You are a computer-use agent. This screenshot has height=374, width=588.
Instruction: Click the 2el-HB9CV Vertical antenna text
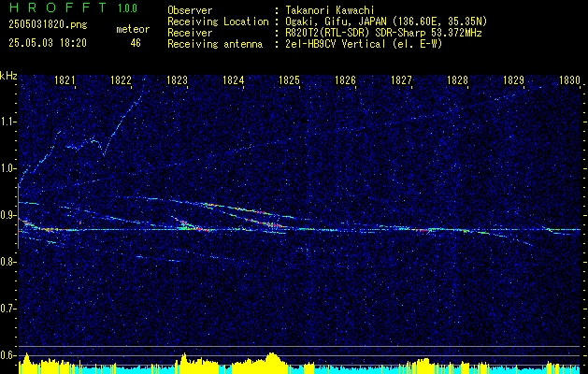click(x=362, y=44)
